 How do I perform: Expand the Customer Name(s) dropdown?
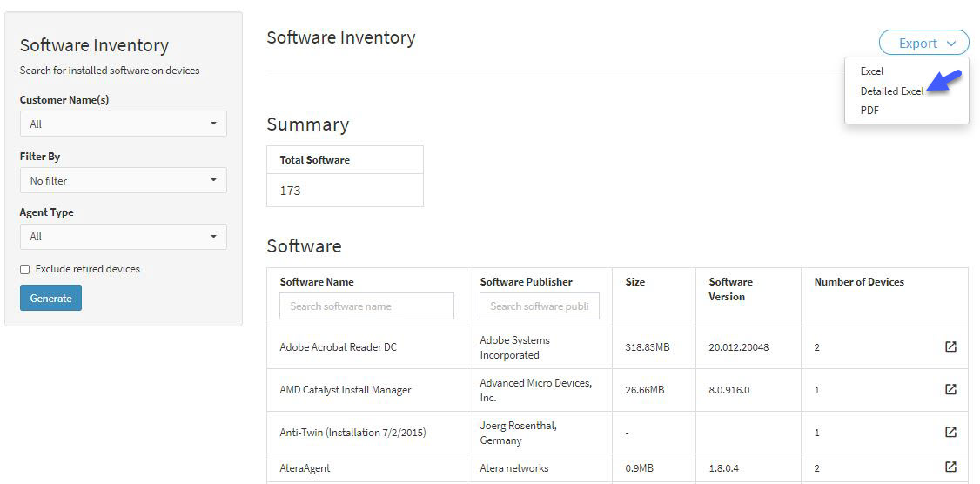click(x=123, y=124)
